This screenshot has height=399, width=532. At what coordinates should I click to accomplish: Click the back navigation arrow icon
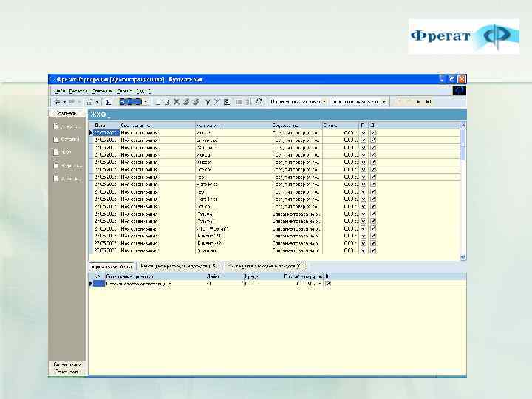click(58, 102)
